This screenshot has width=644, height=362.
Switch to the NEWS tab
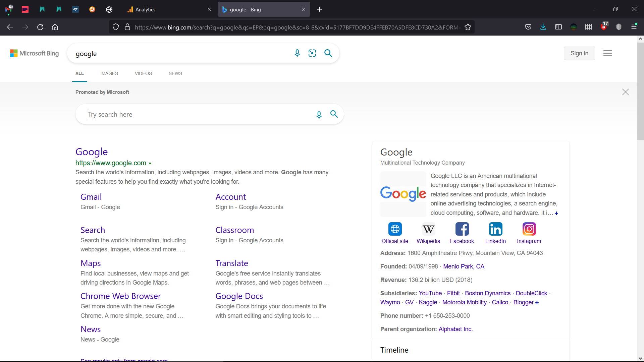(x=175, y=73)
